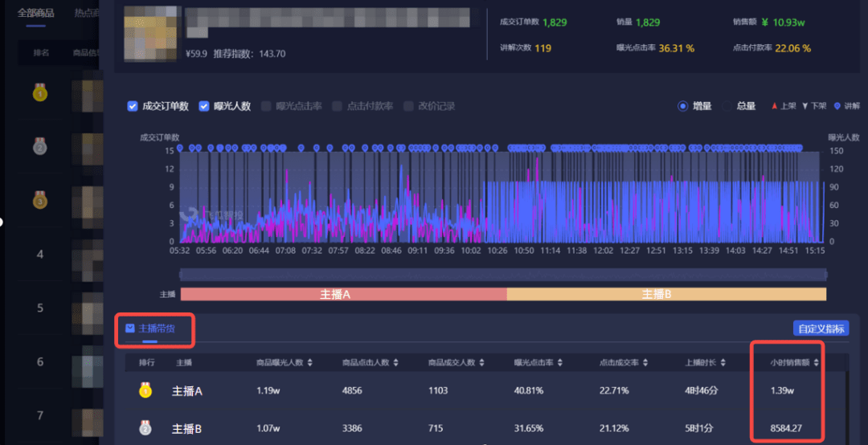Click the 40.81% exposure click rate cell

coord(529,390)
